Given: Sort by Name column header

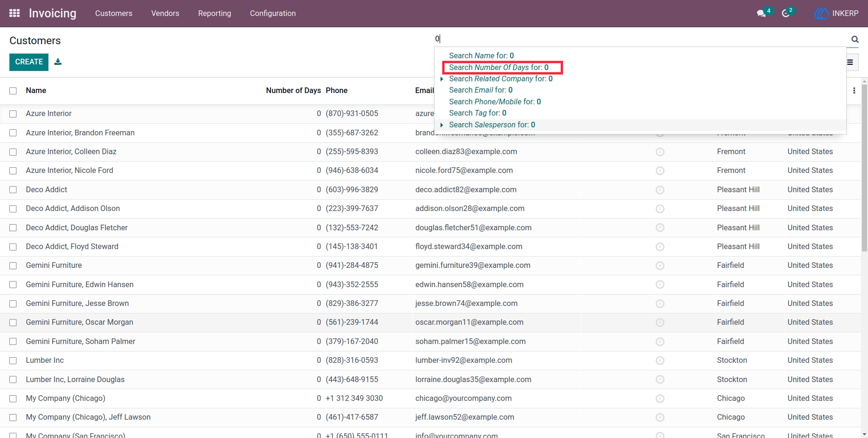Looking at the screenshot, I should 36,91.
